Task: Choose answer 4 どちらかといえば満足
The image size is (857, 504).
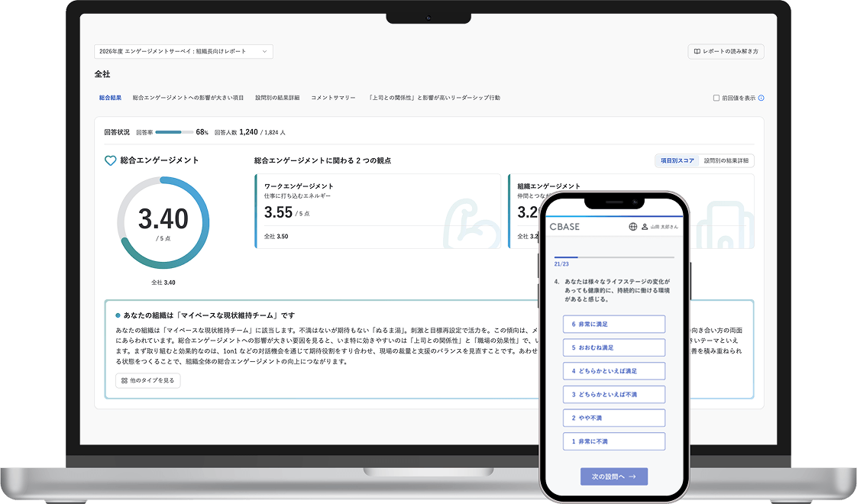Action: (614, 371)
